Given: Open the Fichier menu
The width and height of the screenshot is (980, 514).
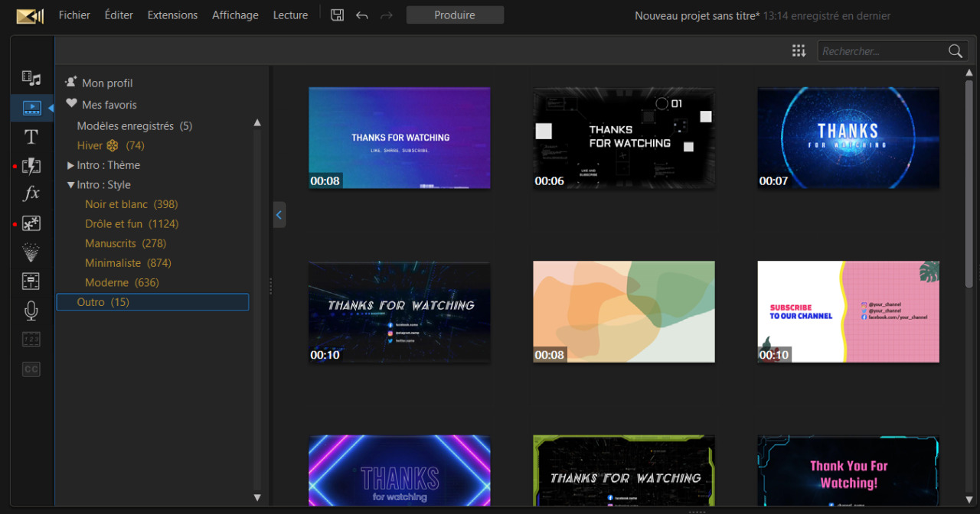Looking at the screenshot, I should click(74, 15).
